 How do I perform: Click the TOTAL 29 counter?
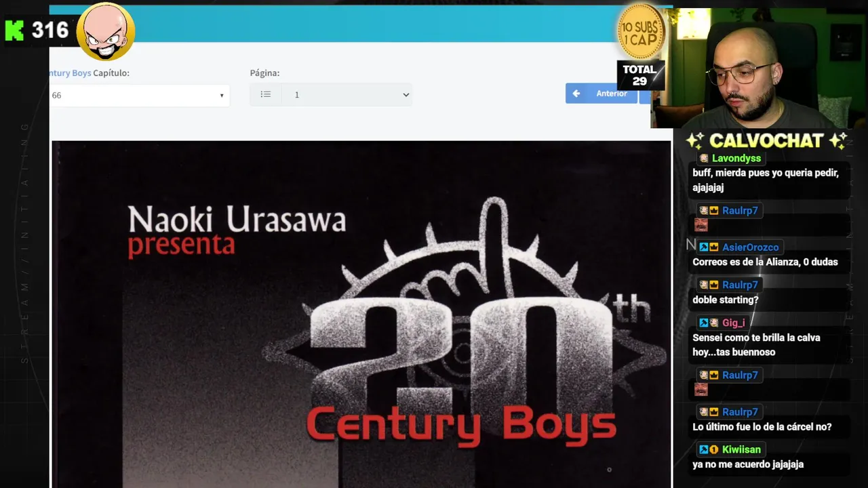[x=639, y=75]
